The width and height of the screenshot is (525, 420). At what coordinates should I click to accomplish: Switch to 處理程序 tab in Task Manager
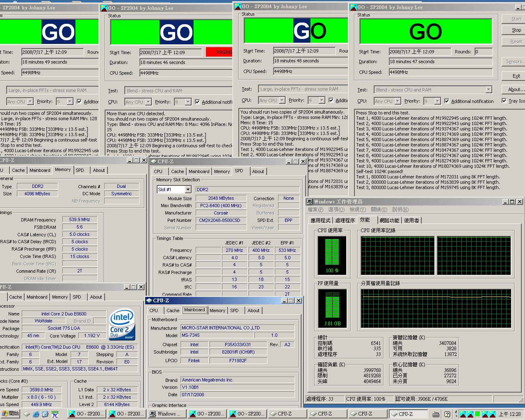345,220
